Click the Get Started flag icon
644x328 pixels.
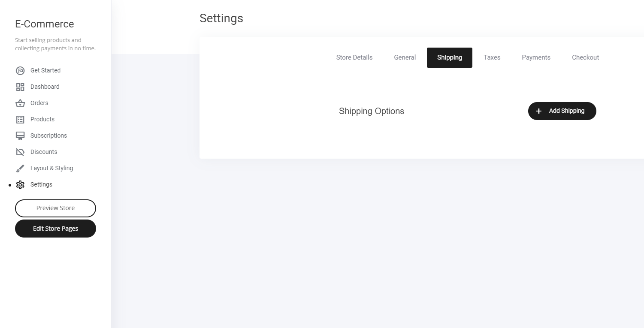click(x=20, y=71)
